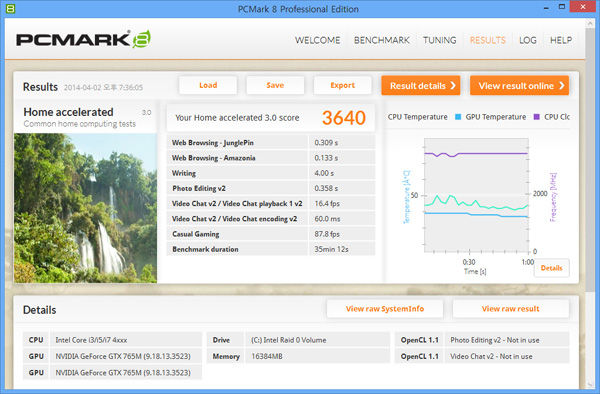Click the arrow on Result details button
The image size is (600, 394).
453,86
